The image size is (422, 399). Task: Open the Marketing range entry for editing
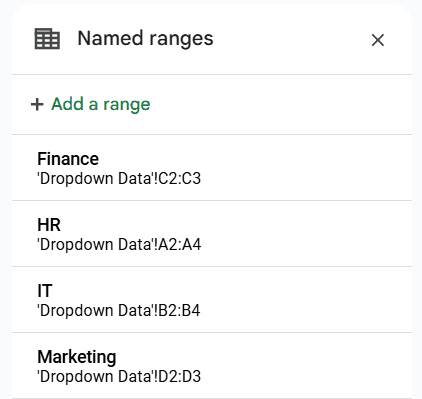point(212,365)
